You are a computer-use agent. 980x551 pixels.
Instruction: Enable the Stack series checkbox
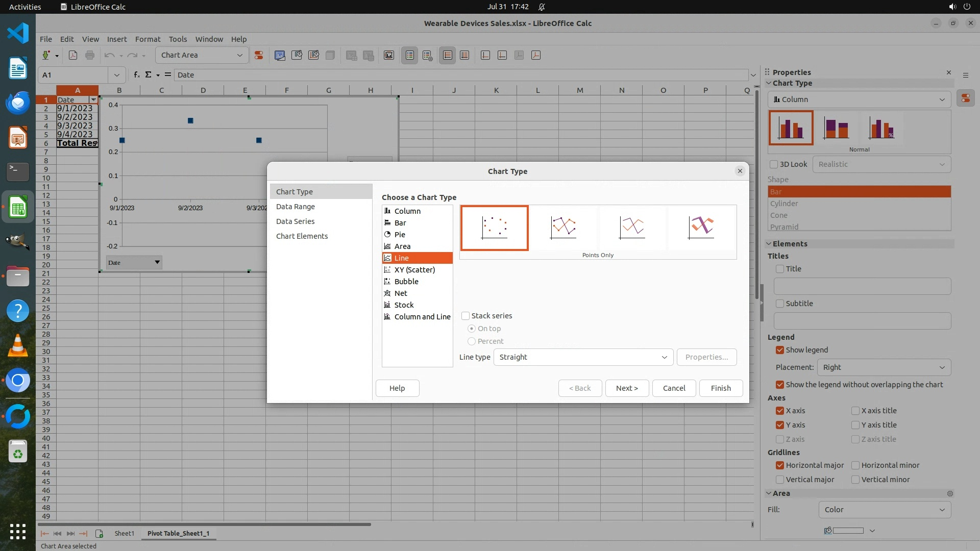[x=465, y=316]
